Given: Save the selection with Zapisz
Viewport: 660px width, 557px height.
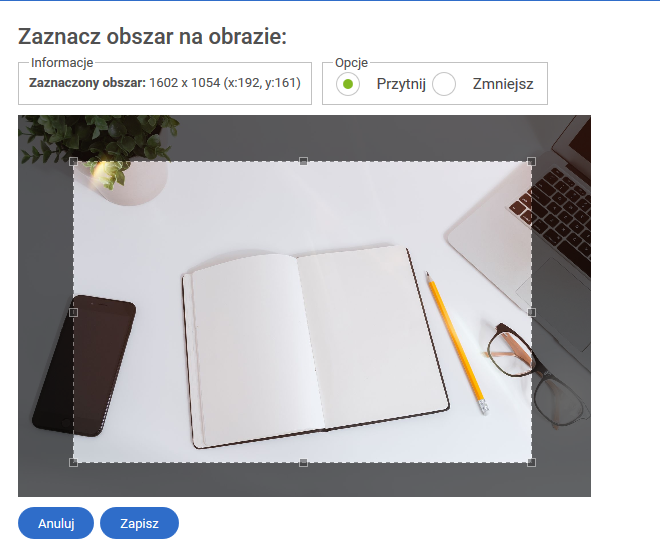Looking at the screenshot, I should tap(139, 523).
